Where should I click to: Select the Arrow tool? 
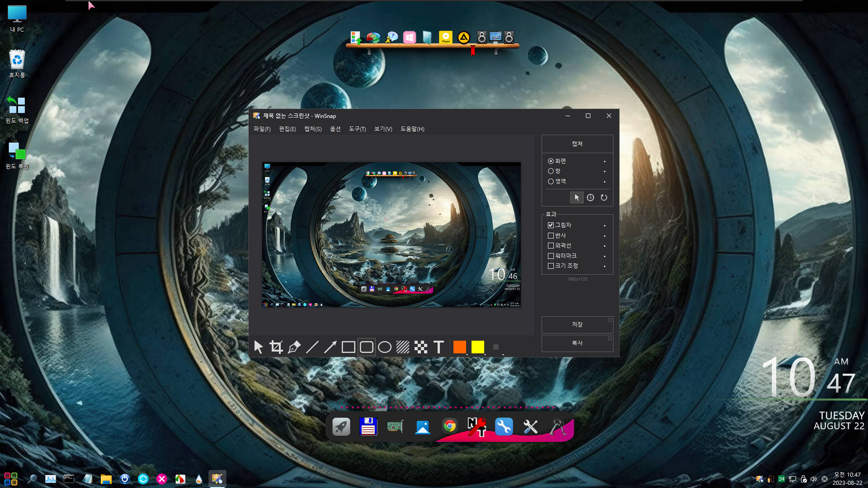pyautogui.click(x=330, y=347)
